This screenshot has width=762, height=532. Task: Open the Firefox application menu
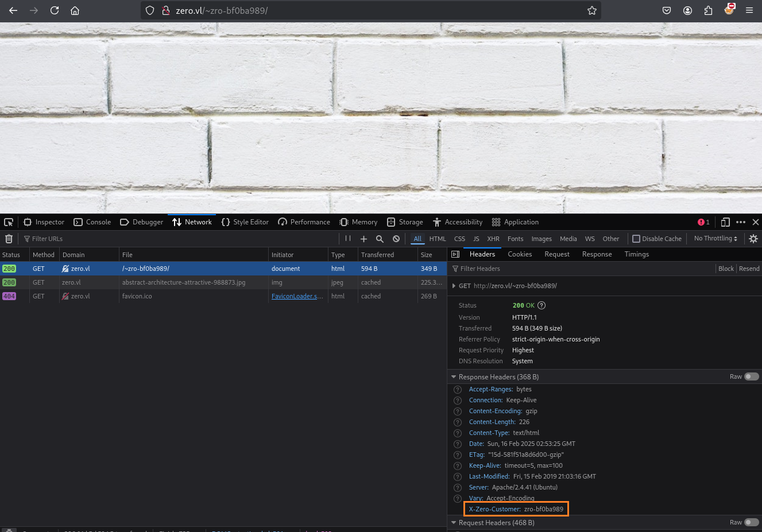(749, 10)
